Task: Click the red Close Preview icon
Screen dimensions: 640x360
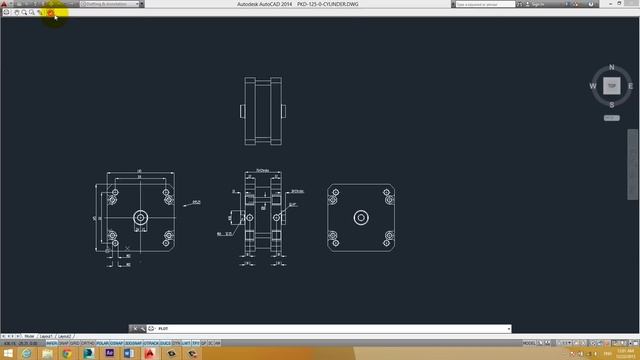Action: (50, 13)
